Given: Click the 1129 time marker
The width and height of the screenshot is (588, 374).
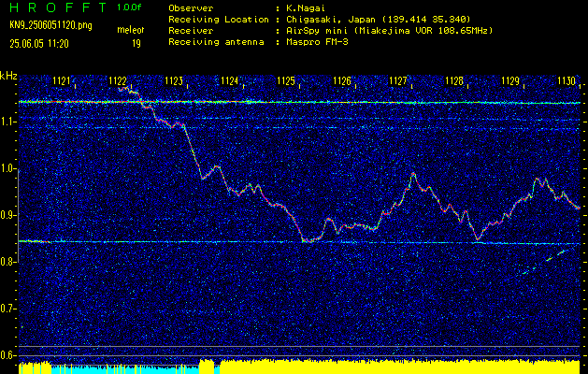Looking at the screenshot, I should tap(510, 80).
